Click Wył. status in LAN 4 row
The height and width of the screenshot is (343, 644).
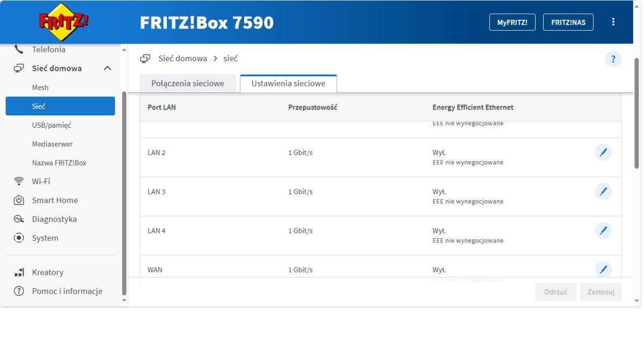(x=439, y=231)
